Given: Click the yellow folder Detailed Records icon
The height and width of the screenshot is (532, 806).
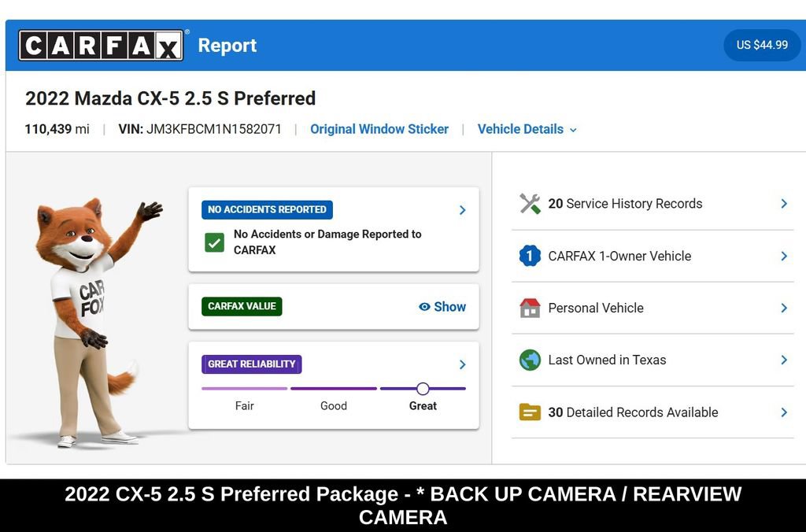Looking at the screenshot, I should [530, 412].
